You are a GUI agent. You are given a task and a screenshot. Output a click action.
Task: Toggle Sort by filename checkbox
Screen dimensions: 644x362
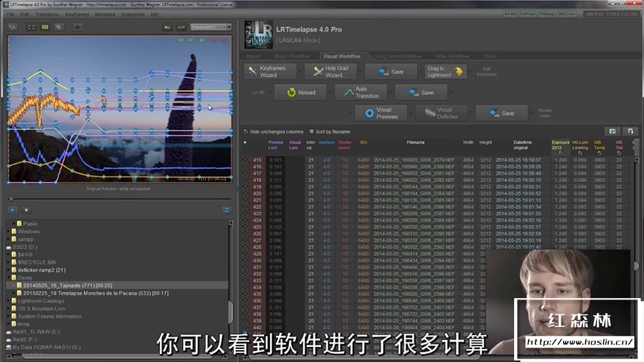pos(311,132)
